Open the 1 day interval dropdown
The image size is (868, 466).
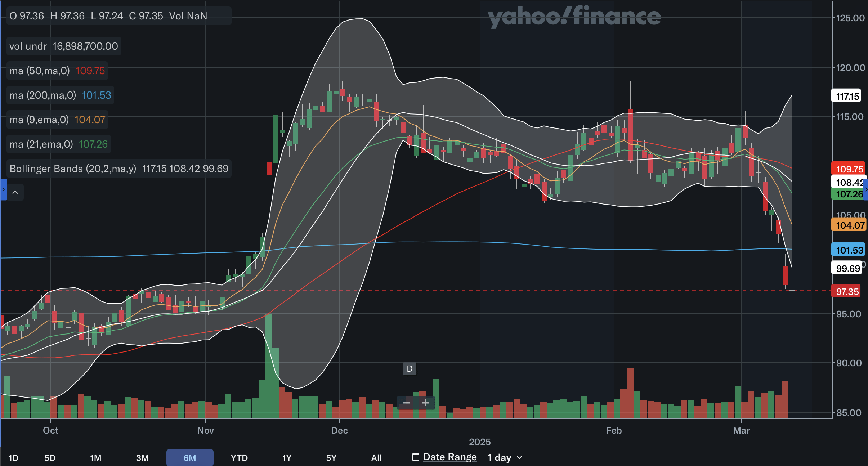[505, 457]
